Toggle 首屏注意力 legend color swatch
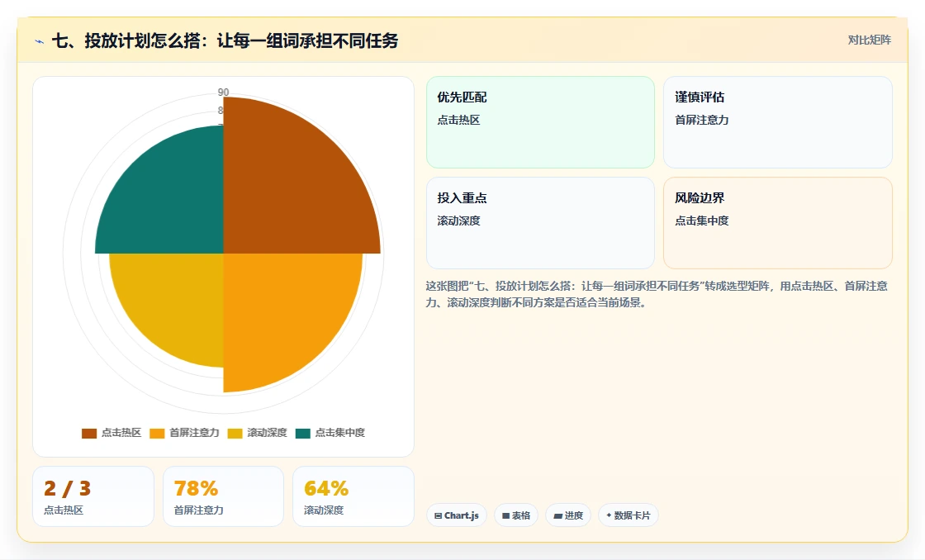The image size is (925, 560). [157, 433]
